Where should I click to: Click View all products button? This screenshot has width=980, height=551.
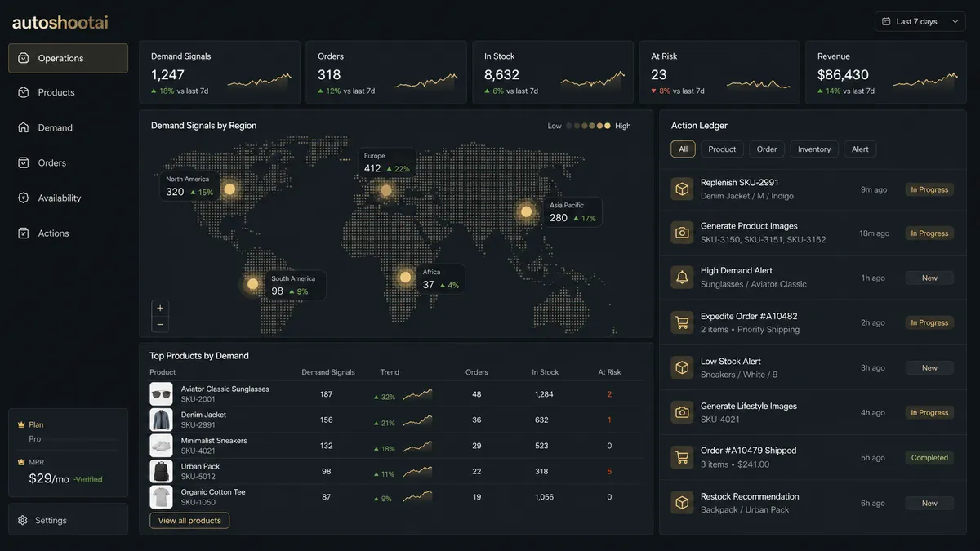tap(189, 521)
